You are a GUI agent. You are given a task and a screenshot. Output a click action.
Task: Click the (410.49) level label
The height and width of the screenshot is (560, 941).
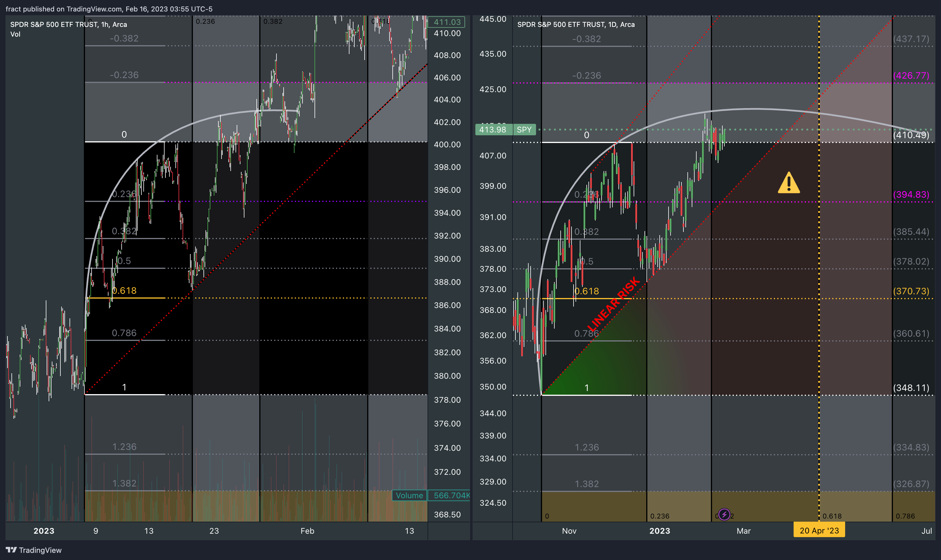click(911, 135)
